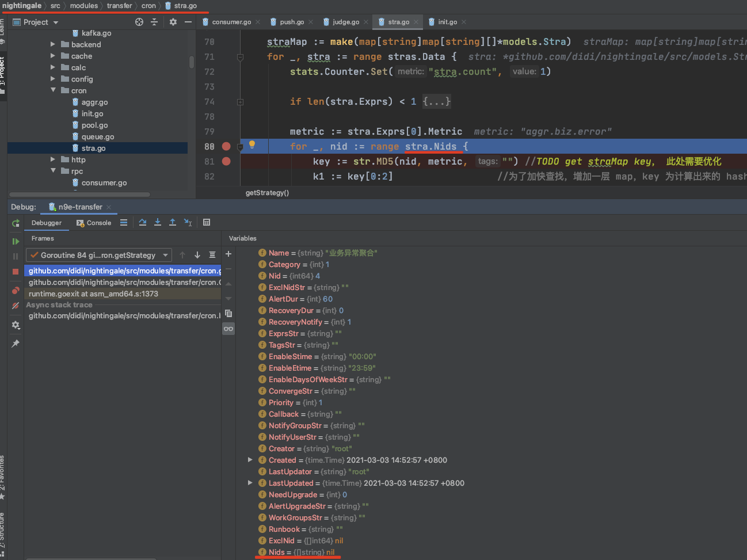Select the ExclNid variable row
The width and height of the screenshot is (747, 560).
300,540
